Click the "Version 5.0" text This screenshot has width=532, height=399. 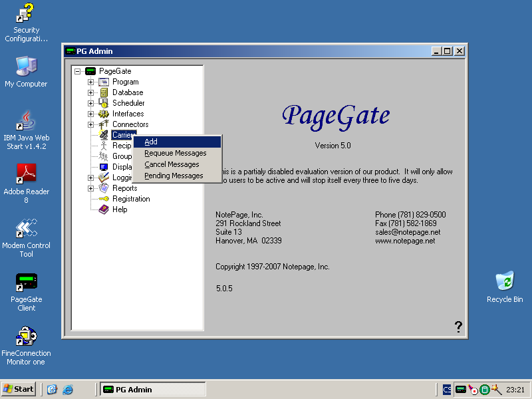click(332, 146)
